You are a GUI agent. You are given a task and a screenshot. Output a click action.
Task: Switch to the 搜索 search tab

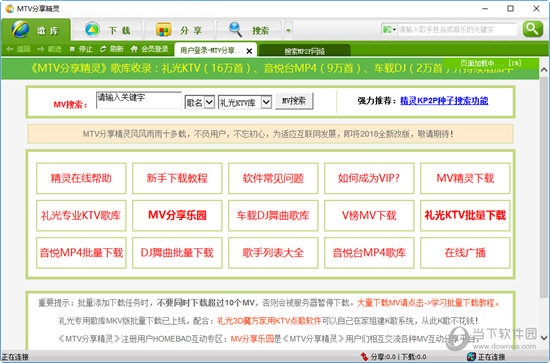[x=249, y=30]
